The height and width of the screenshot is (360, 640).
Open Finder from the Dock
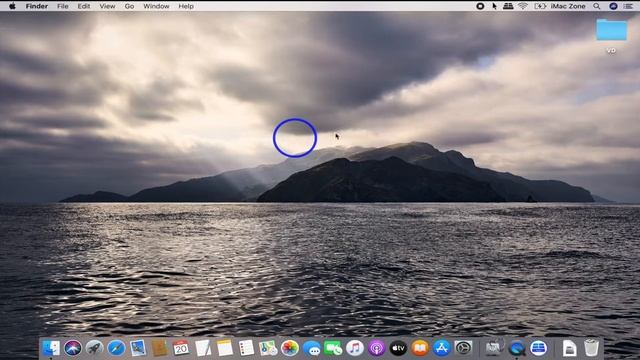pyautogui.click(x=51, y=348)
